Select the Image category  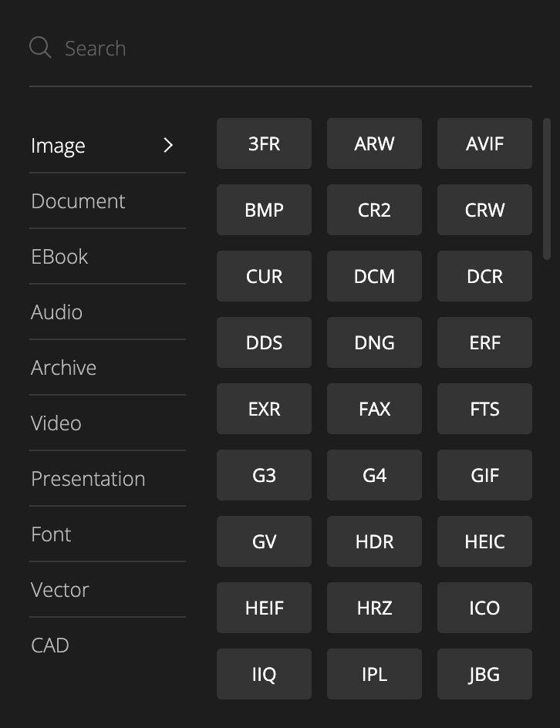(x=107, y=145)
